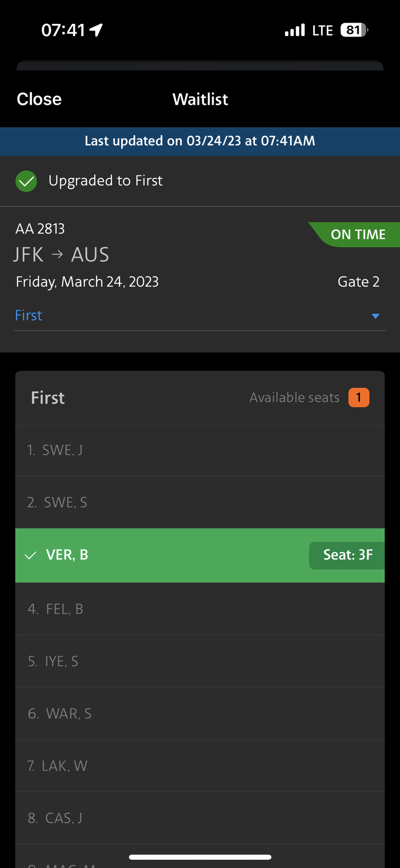Tap the JFK to AUS route arrow
This screenshot has height=868, width=400.
pyautogui.click(x=57, y=255)
